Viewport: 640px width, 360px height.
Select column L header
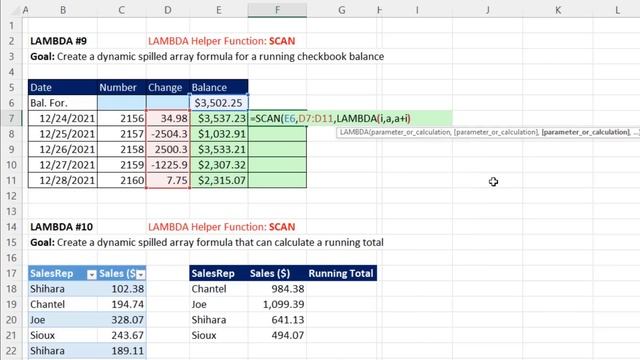point(617,10)
